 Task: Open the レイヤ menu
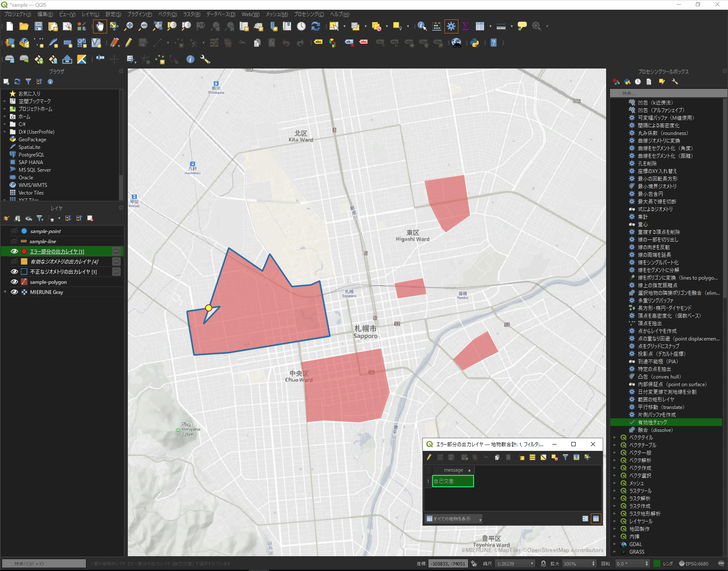tap(91, 14)
